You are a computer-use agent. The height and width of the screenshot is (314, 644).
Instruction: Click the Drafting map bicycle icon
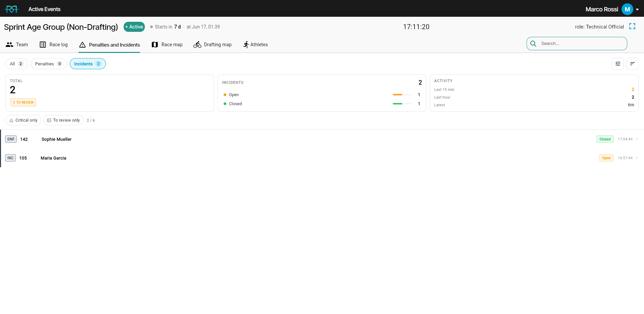197,45
